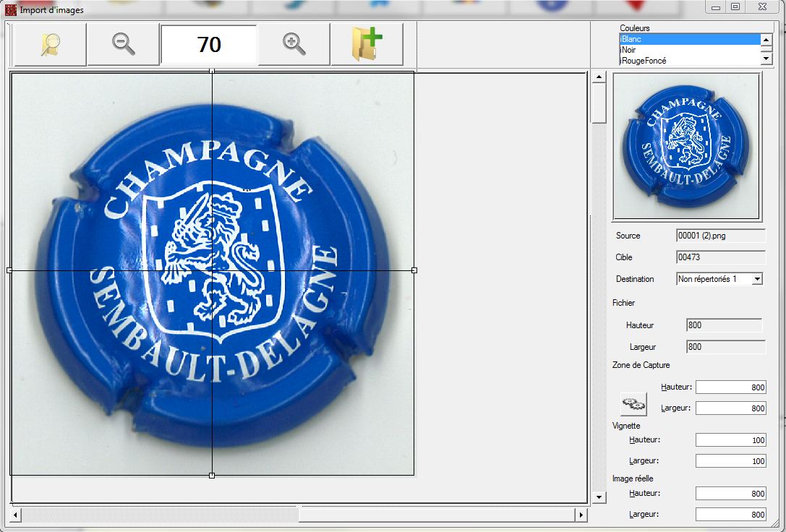This screenshot has height=532, width=786.
Task: Click the image pane scroll down arrow
Action: (599, 497)
